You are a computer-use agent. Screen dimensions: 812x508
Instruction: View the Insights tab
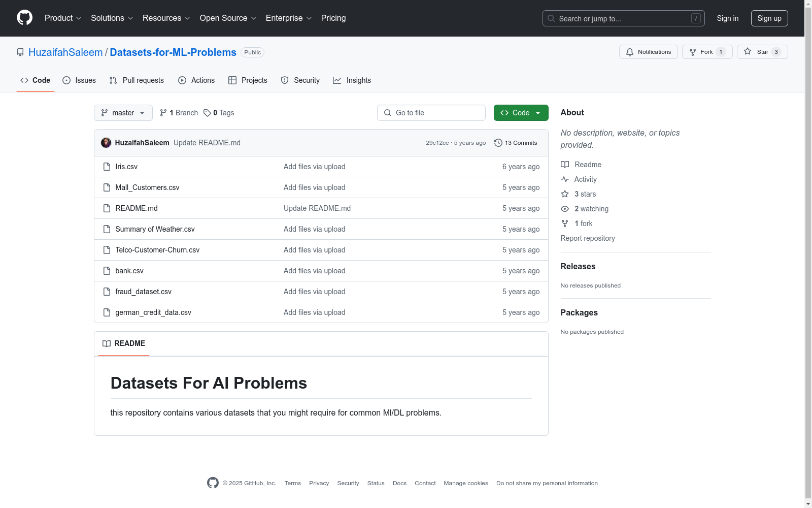click(x=352, y=80)
